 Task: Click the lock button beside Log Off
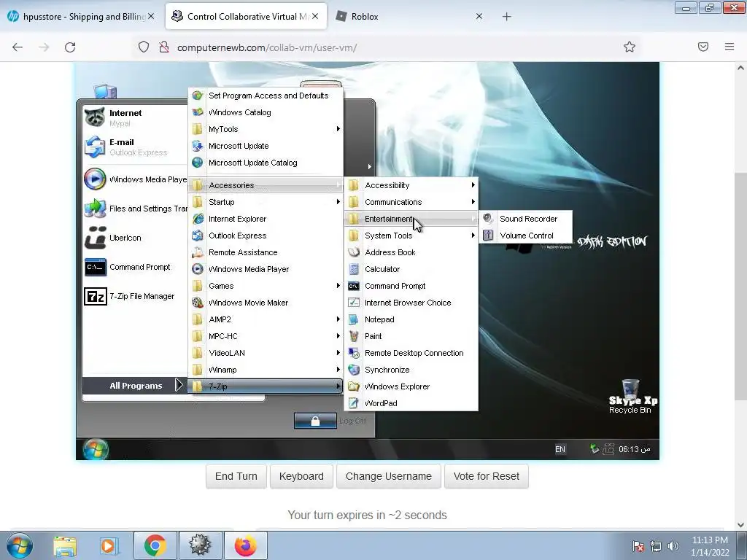315,421
